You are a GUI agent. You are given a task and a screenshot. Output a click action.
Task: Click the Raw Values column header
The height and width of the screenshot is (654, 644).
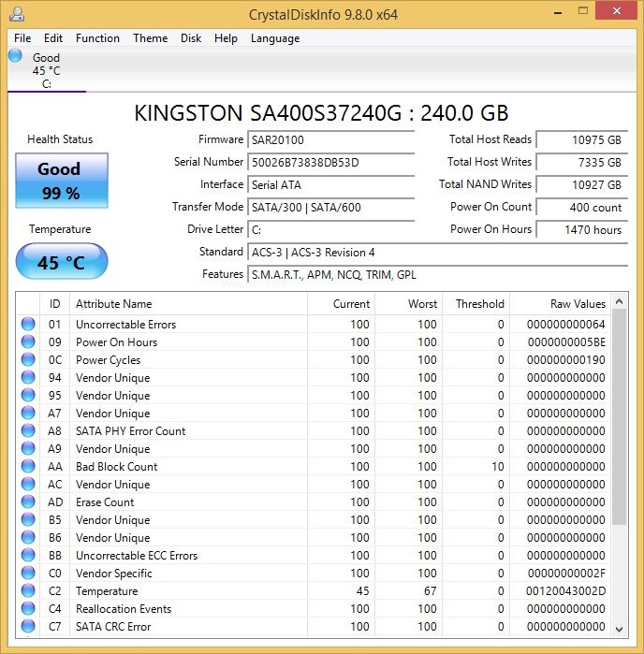pos(561,304)
